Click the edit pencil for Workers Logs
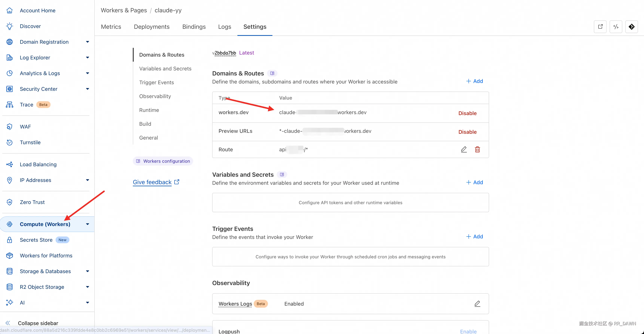644x334 pixels. click(x=477, y=304)
